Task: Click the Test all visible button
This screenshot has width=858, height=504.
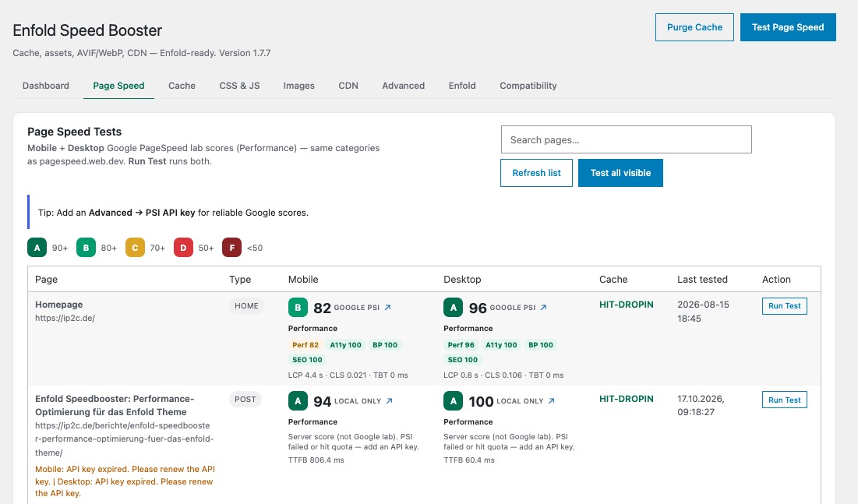Action: click(620, 173)
